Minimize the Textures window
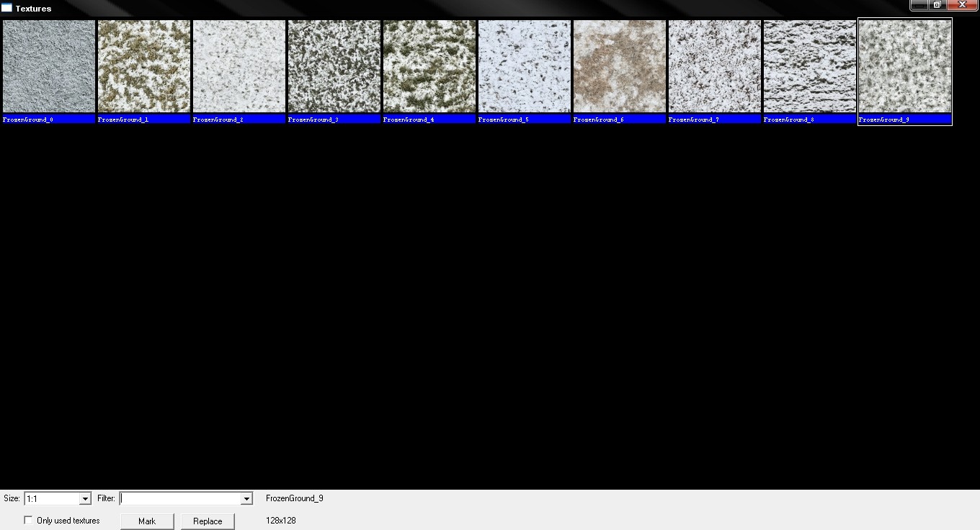Screen dimensions: 980x530 click(x=919, y=5)
